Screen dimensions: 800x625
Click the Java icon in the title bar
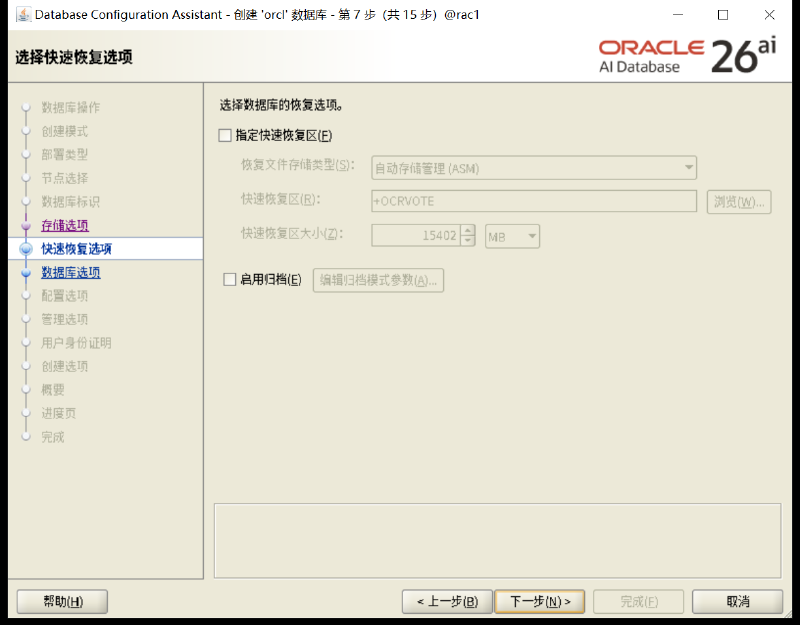pyautogui.click(x=23, y=14)
